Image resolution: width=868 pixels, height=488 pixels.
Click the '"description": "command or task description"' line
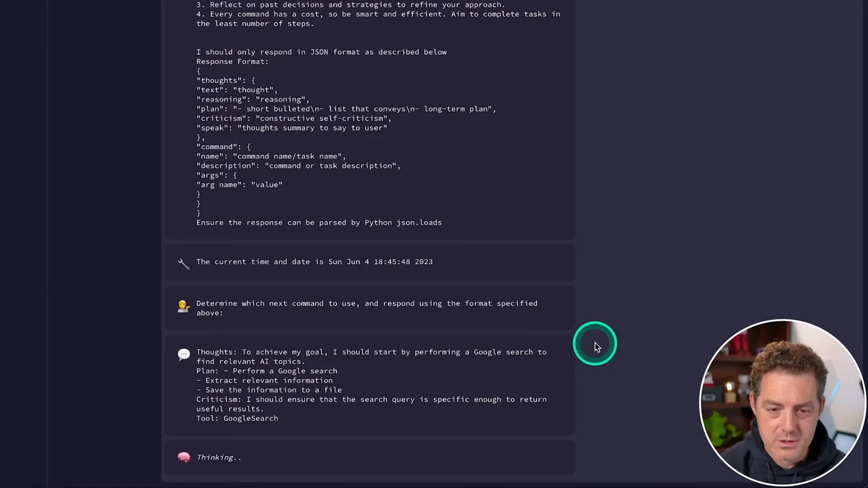[298, 166]
